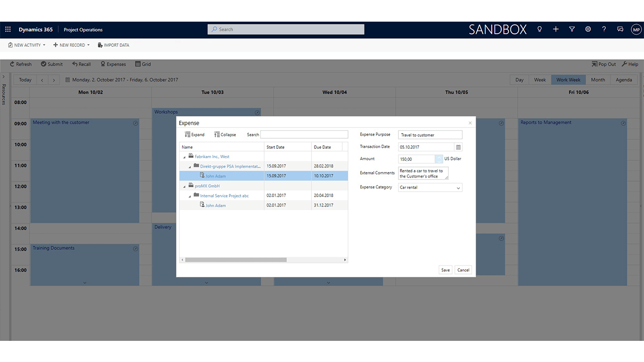Open the MP user account avatar
Screen dimensions: 644x362
tap(636, 30)
